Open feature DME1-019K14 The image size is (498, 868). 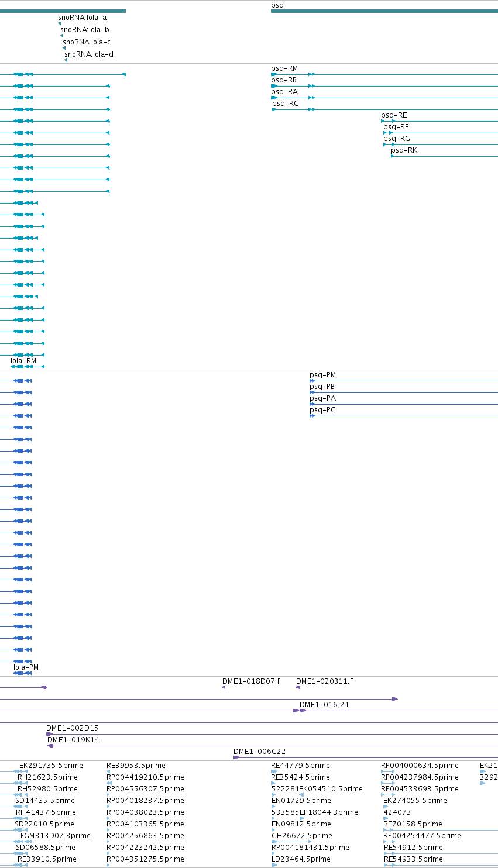[x=74, y=740]
